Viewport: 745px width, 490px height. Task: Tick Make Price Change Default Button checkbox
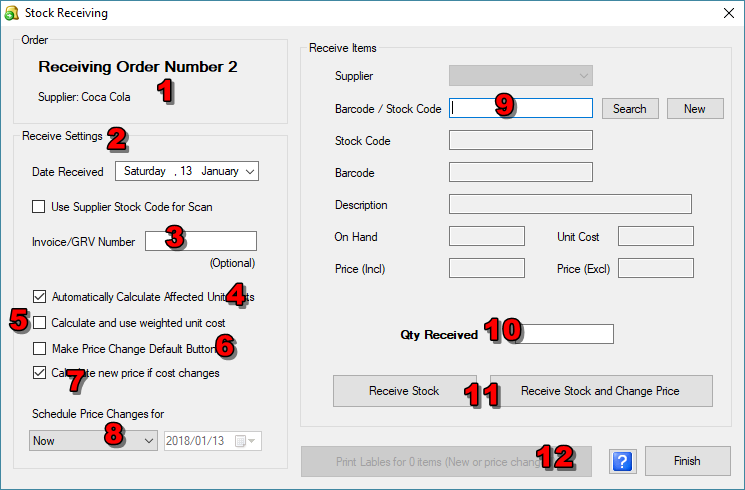[39, 349]
